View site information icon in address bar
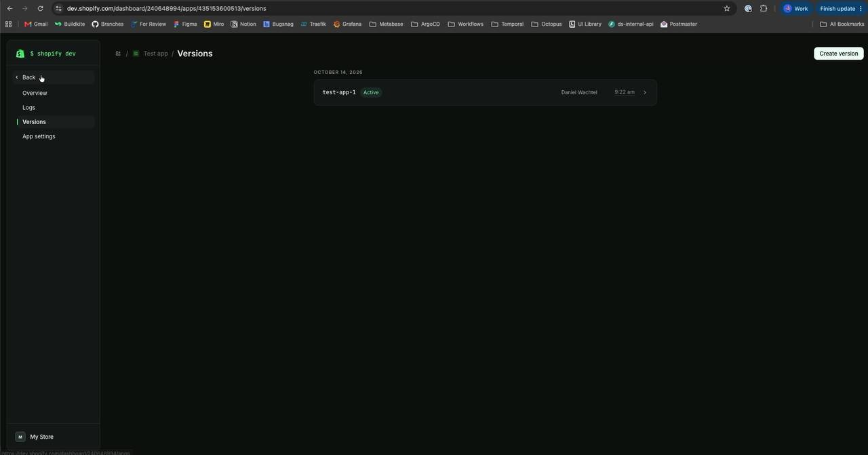868x455 pixels. coord(58,9)
